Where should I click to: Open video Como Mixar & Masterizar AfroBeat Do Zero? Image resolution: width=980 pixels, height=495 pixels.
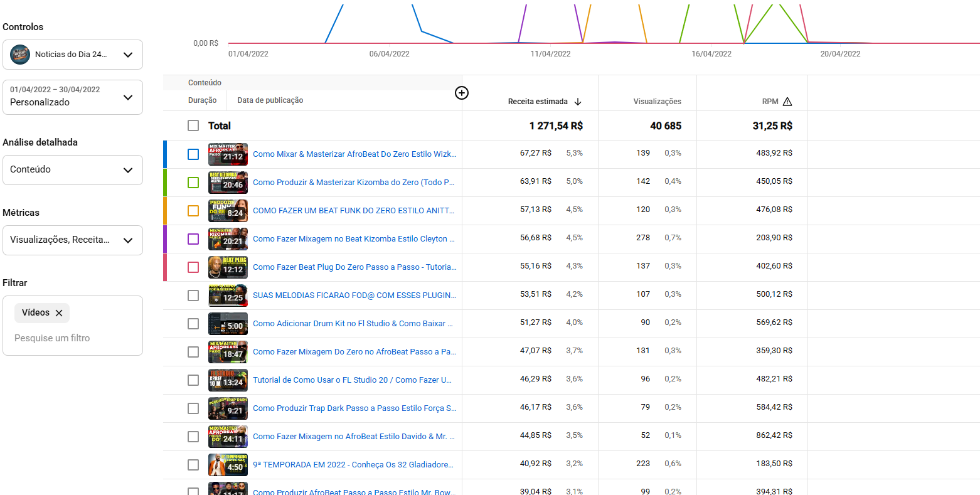point(354,154)
